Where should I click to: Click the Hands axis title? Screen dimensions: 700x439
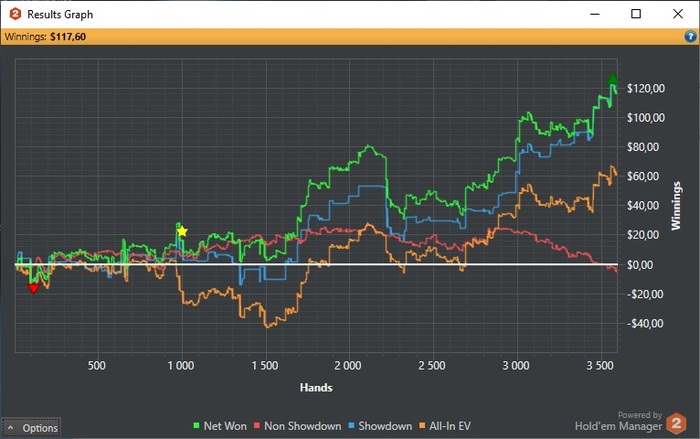(316, 387)
